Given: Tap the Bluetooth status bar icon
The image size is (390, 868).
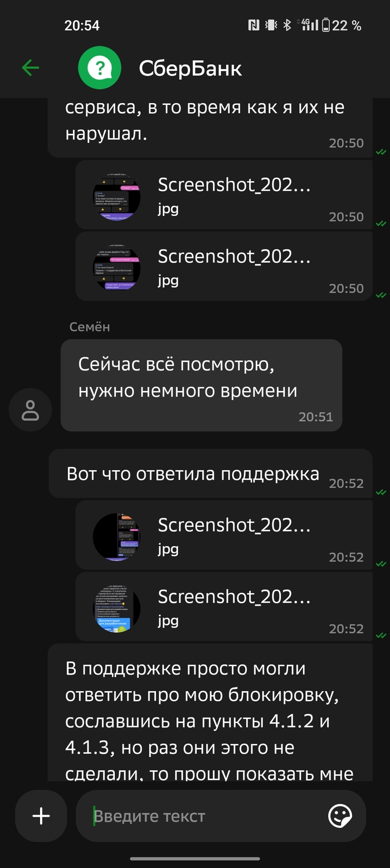Looking at the screenshot, I should [287, 25].
